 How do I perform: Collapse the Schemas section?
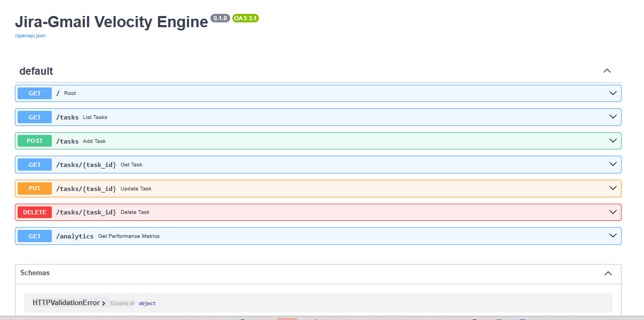(608, 273)
